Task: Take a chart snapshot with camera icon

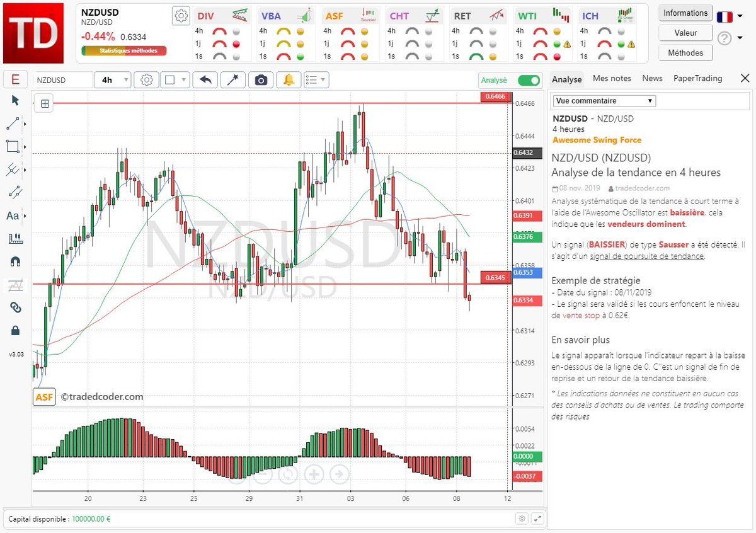Action: pos(261,80)
